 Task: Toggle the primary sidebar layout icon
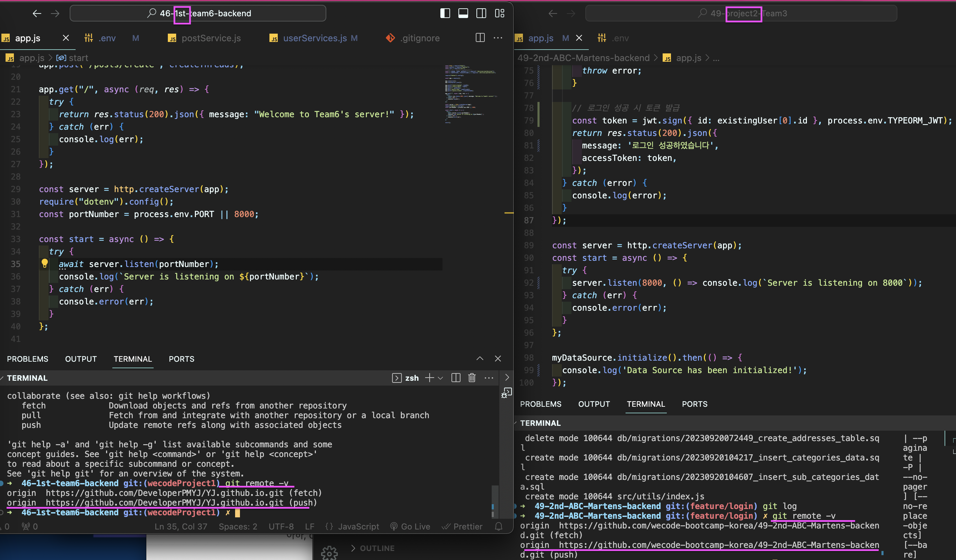445,13
